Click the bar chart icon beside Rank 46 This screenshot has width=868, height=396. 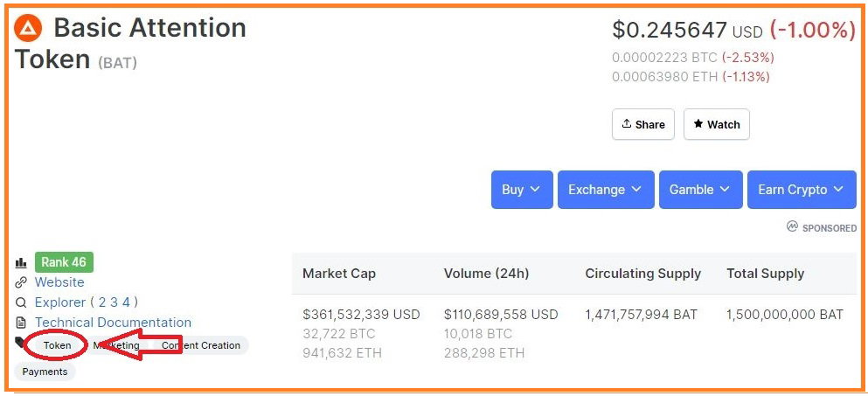[x=21, y=262]
